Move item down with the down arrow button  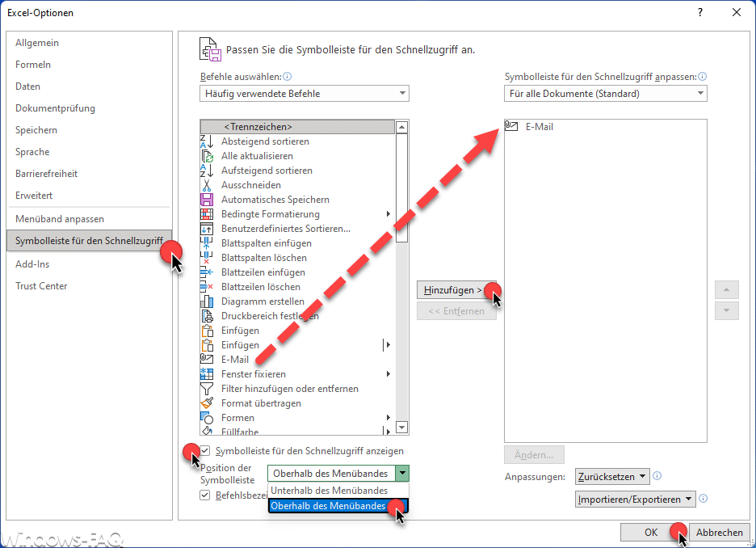(x=727, y=310)
